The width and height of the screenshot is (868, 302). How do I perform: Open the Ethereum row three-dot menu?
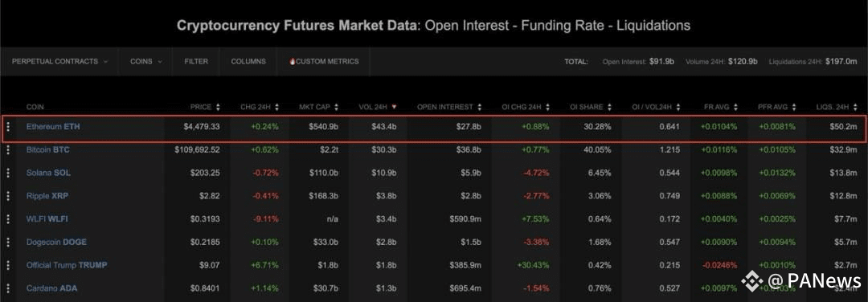point(8,127)
